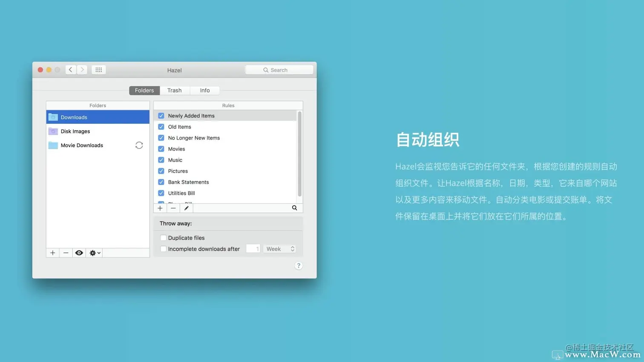Go forward with the right chevron button
Screen dimensions: 644x362
click(82, 70)
